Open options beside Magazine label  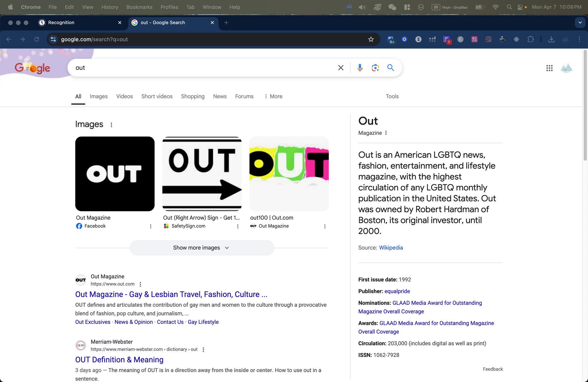386,133
